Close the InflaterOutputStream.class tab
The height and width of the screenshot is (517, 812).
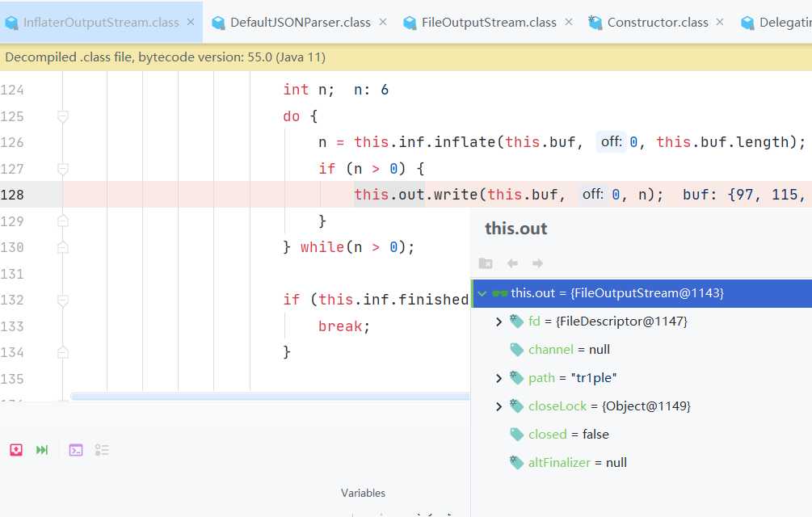(191, 22)
